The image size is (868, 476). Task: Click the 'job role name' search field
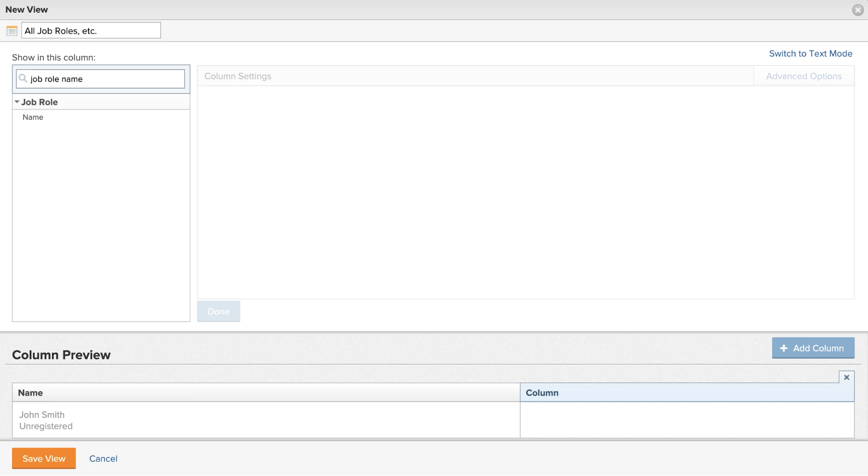pyautogui.click(x=106, y=79)
